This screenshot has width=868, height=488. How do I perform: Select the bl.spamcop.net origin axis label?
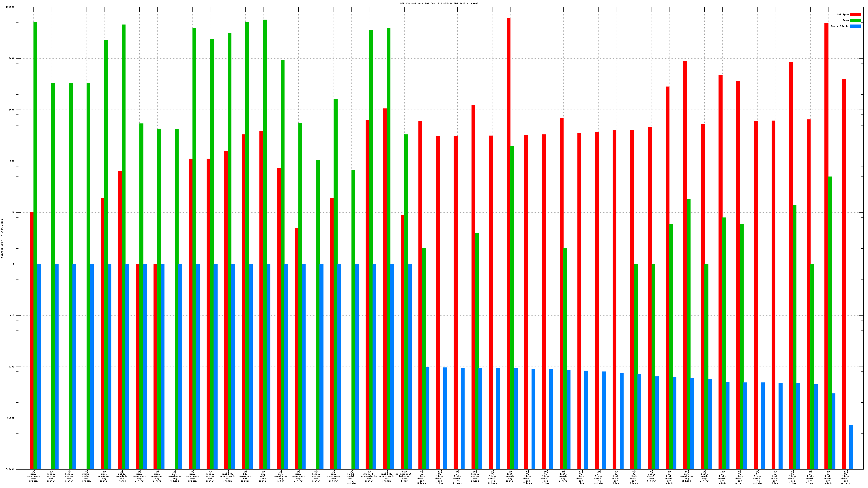tap(245, 476)
